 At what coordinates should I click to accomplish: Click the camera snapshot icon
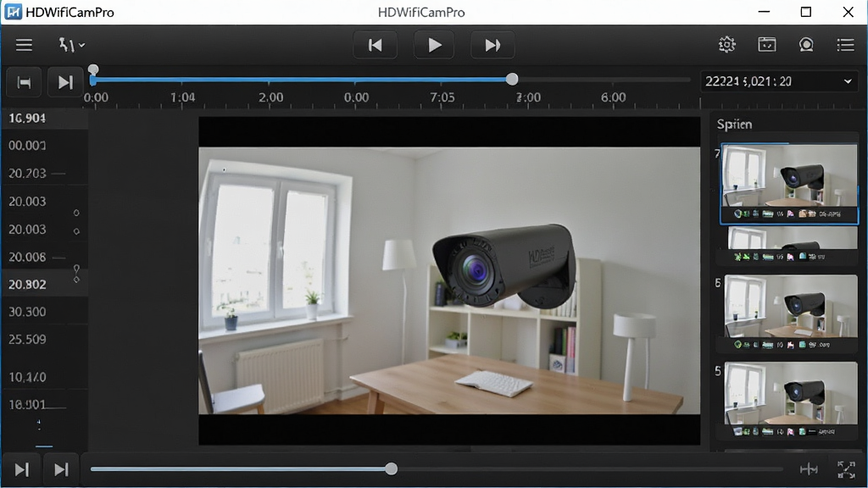click(807, 45)
